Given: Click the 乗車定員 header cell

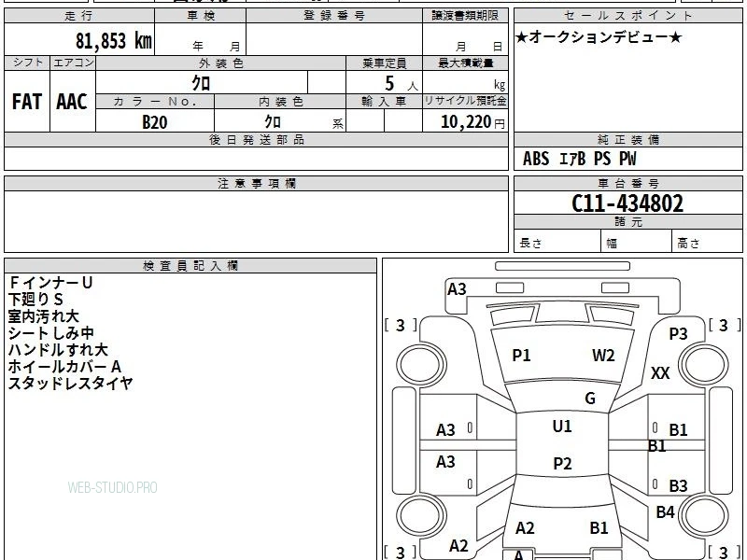Looking at the screenshot, I should click(x=384, y=63).
